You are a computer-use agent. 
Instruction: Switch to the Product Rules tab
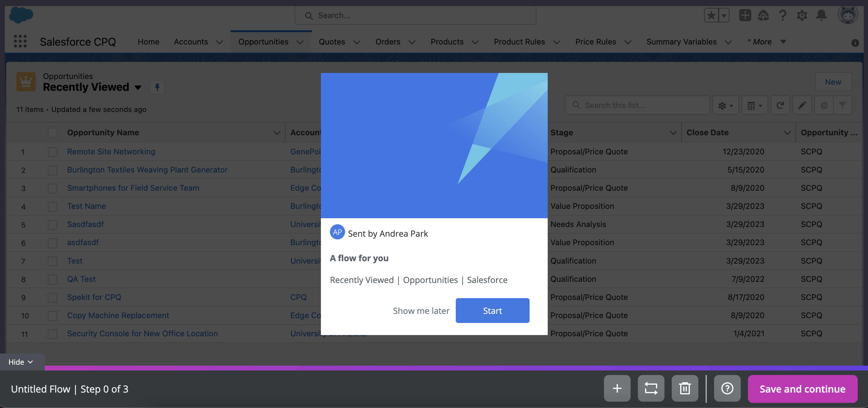519,42
